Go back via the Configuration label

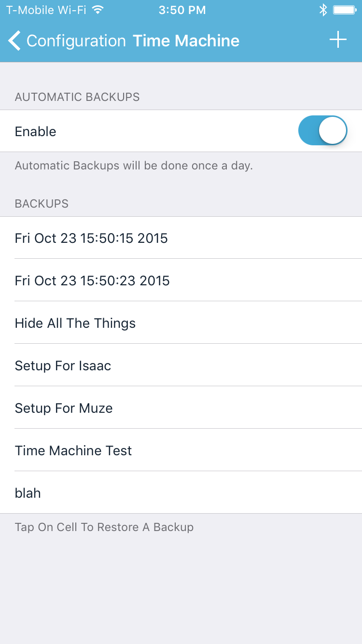click(76, 41)
